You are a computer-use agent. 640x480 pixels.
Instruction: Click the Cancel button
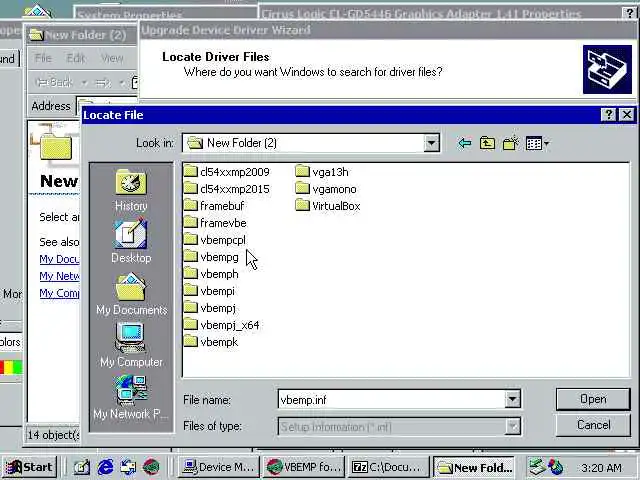pyautogui.click(x=593, y=425)
